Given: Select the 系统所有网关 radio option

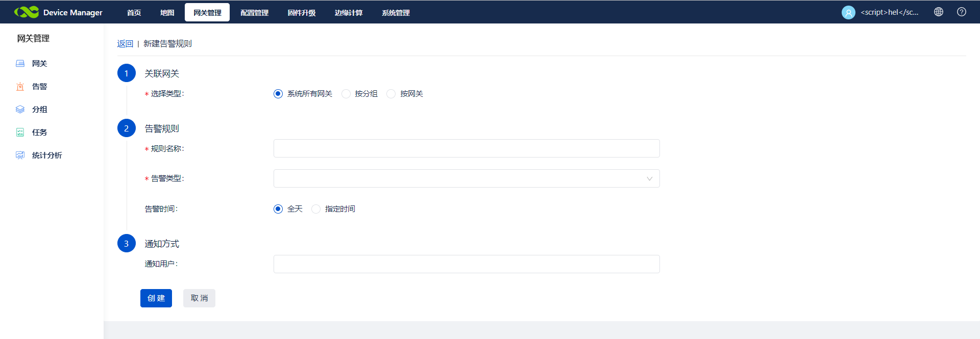Looking at the screenshot, I should (x=278, y=94).
